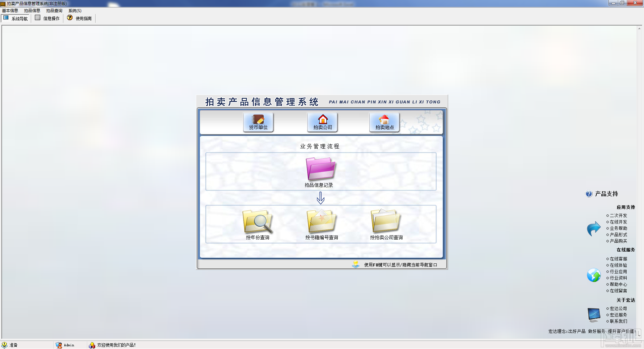The height and width of the screenshot is (349, 644).
Task: Open the 货币单位 notebook icon
Action: pos(258,122)
